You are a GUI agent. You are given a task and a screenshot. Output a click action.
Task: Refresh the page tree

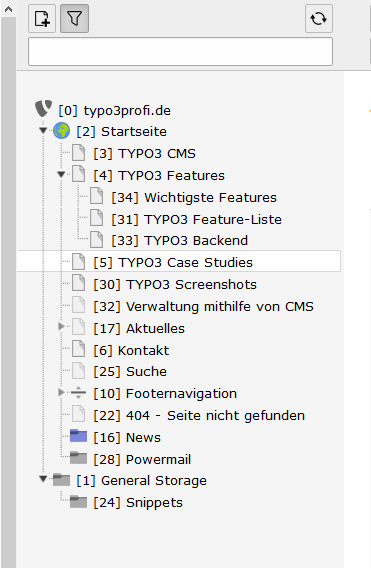point(318,18)
